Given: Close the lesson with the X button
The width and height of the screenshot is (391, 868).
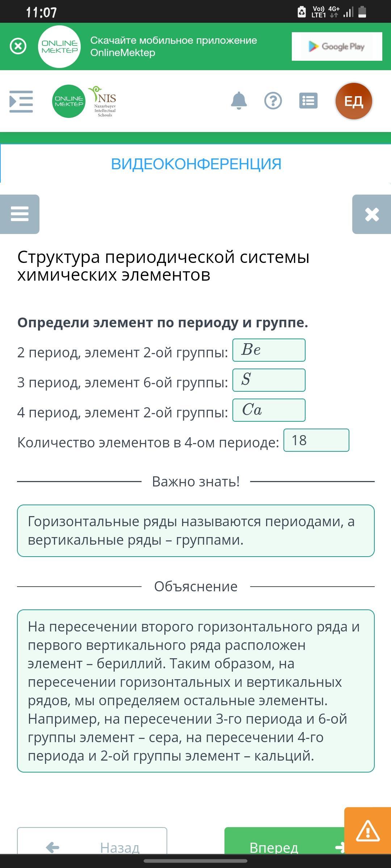Looking at the screenshot, I should 372,214.
